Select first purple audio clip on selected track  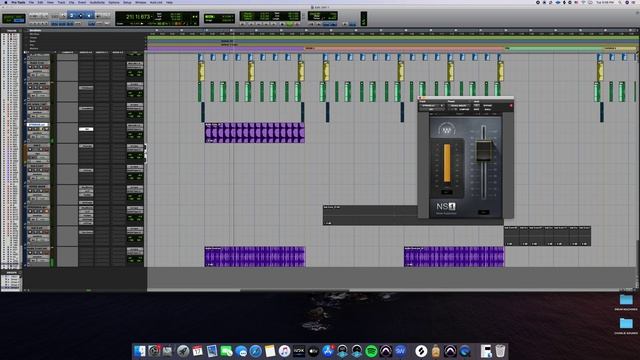pos(255,133)
